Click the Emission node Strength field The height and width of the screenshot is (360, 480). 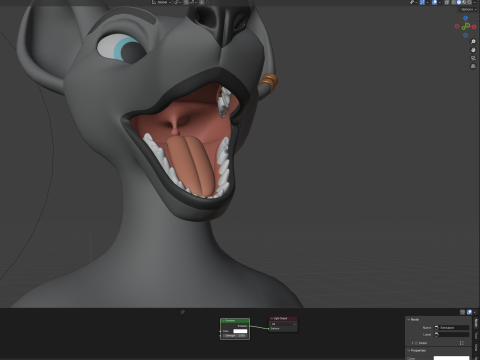[x=235, y=336]
